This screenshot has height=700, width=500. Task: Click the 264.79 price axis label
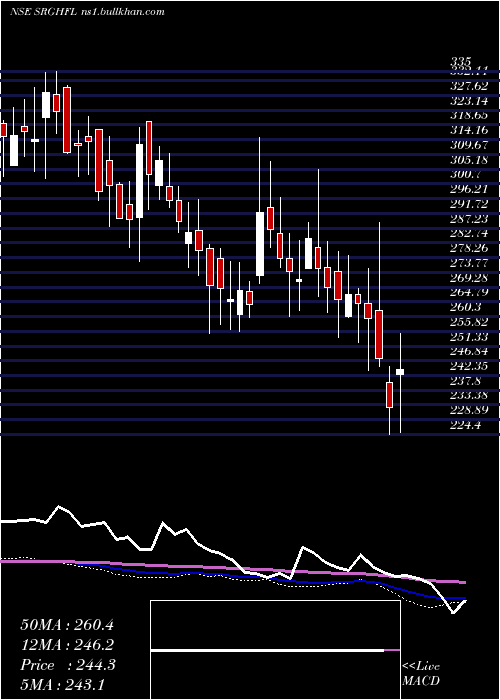[x=469, y=293]
